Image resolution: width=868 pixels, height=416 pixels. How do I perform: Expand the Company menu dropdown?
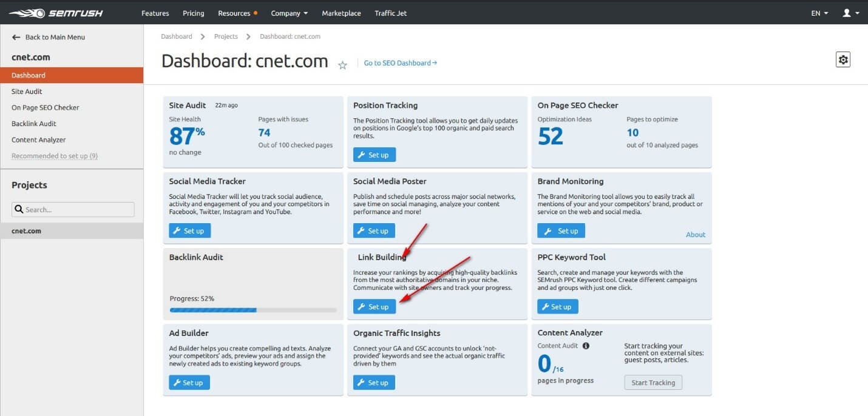pyautogui.click(x=289, y=13)
